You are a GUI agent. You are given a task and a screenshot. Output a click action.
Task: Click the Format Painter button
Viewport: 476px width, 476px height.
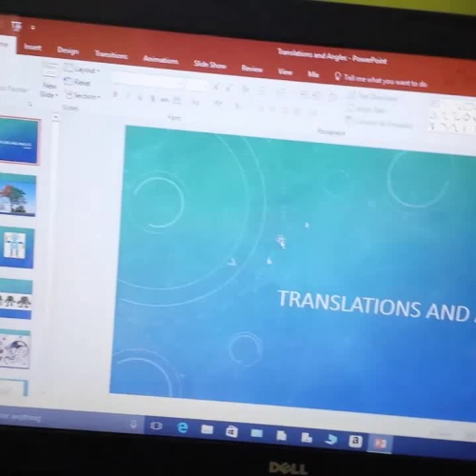(12, 89)
